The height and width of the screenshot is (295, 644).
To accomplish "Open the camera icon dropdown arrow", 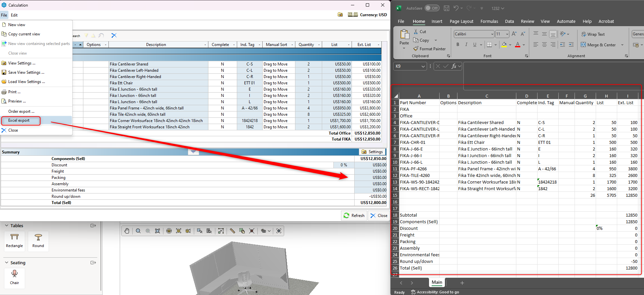I will pyautogui.click(x=269, y=231).
